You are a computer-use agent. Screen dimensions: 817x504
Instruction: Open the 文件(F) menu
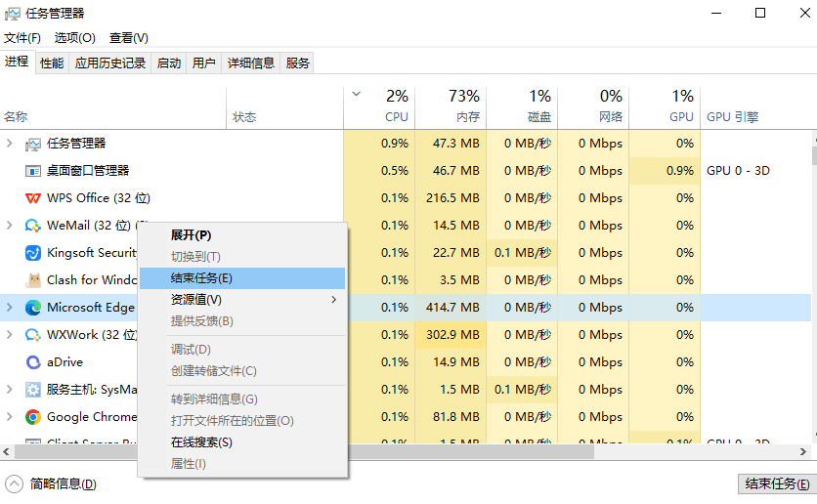(21, 38)
